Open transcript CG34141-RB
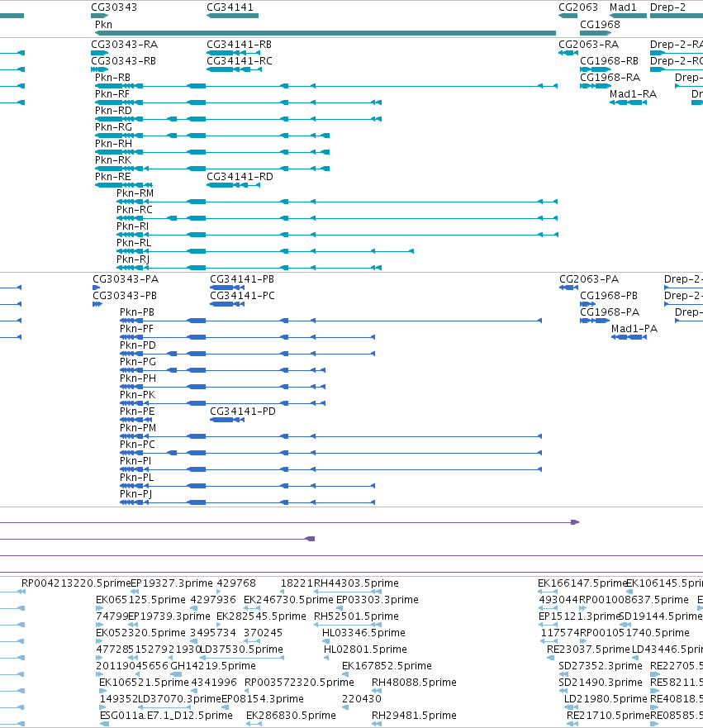The height and width of the screenshot is (728, 703). coord(240,45)
